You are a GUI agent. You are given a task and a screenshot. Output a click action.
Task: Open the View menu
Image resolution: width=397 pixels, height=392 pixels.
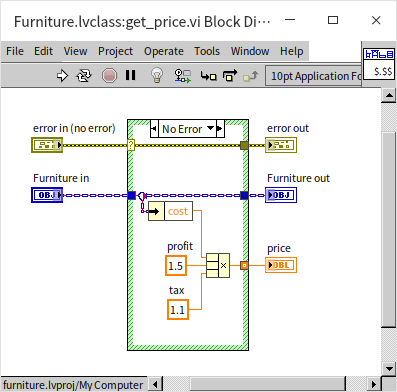coord(75,51)
